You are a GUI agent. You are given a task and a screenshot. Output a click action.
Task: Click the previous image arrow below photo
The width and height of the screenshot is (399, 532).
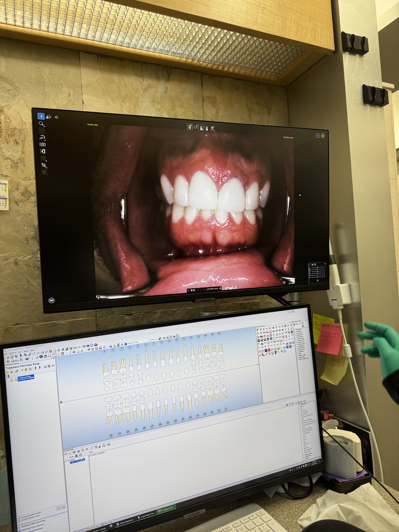tap(188, 291)
